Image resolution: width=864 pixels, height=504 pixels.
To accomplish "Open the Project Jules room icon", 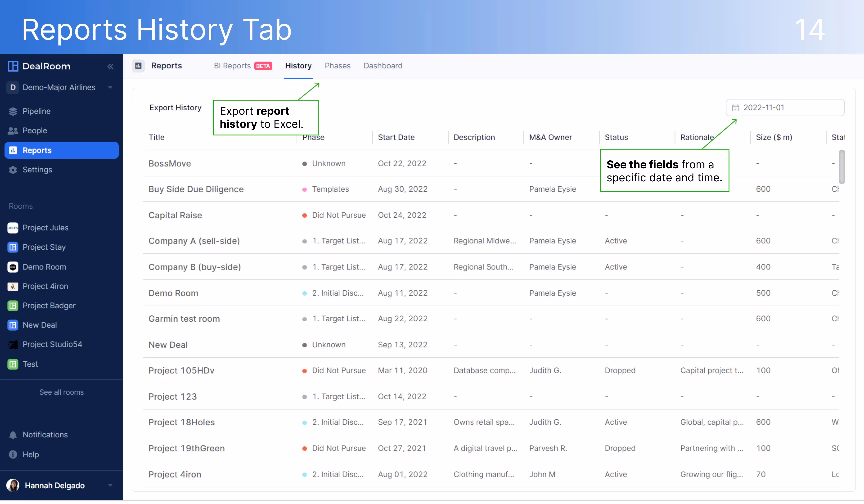I will pyautogui.click(x=12, y=228).
